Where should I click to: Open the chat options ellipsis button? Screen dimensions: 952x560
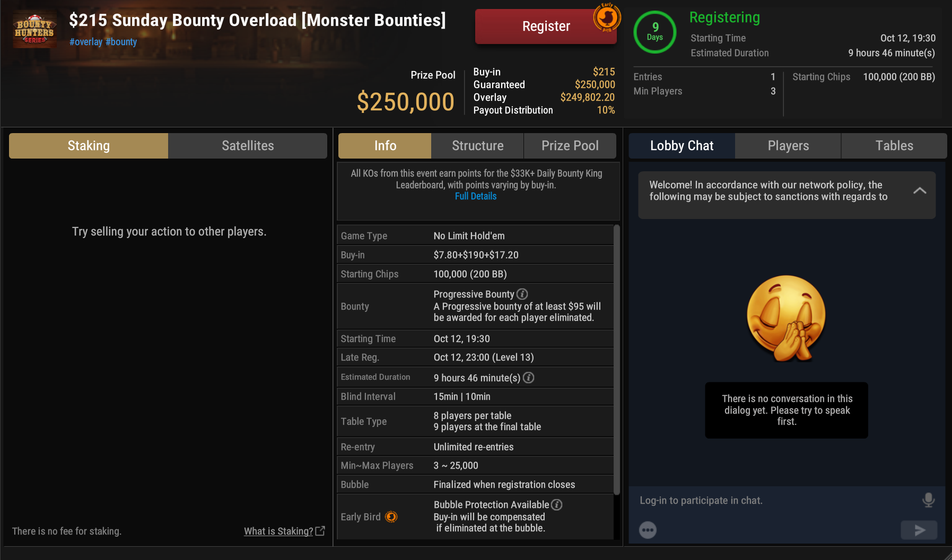point(648,530)
